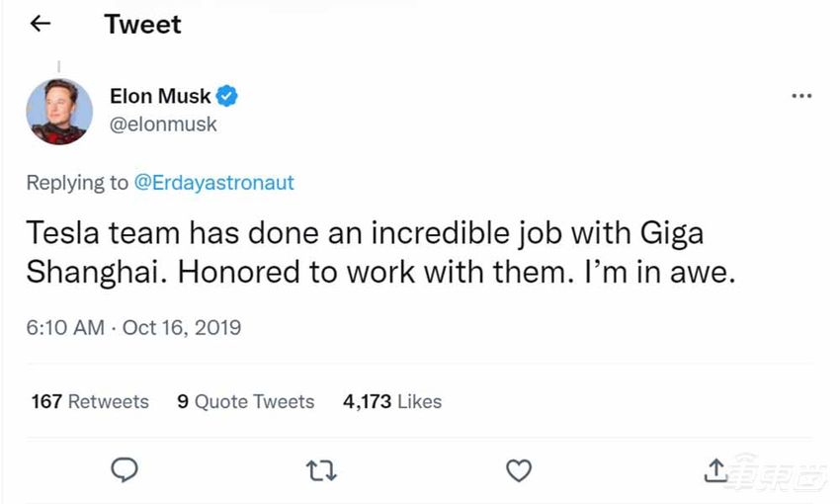
Task: Like the tweet with the heart icon
Action: click(x=519, y=471)
